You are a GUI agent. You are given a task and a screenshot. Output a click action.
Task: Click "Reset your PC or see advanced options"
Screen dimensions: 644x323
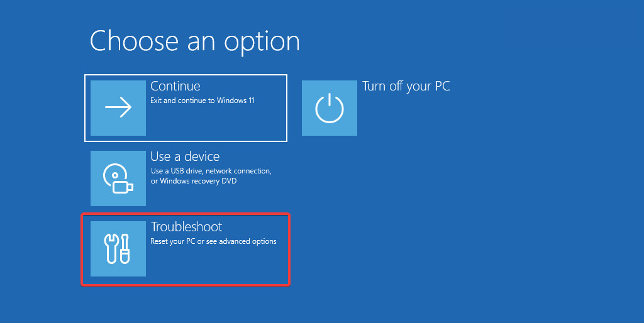click(x=213, y=241)
